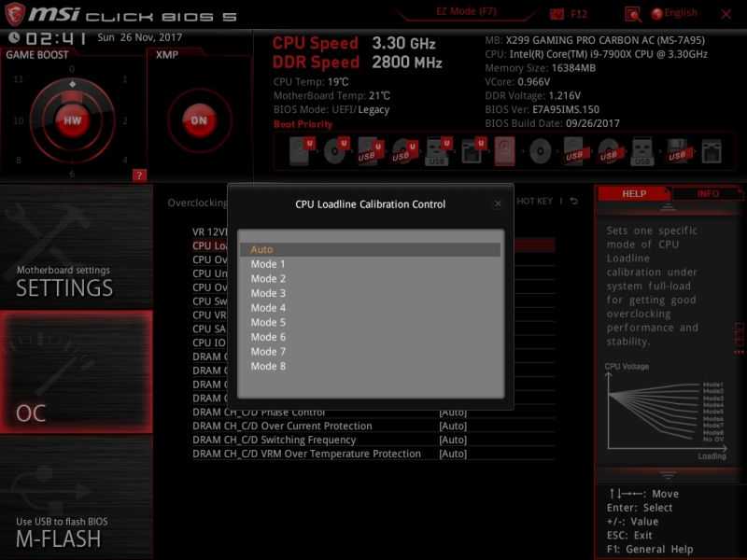This screenshot has width=747, height=560.
Task: Open the HOT KEY list
Action: [x=534, y=201]
